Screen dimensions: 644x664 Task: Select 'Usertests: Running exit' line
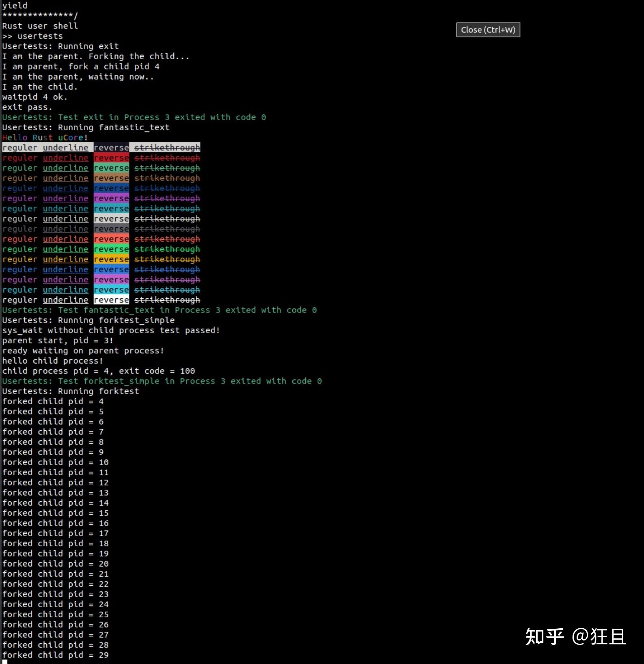tap(61, 46)
